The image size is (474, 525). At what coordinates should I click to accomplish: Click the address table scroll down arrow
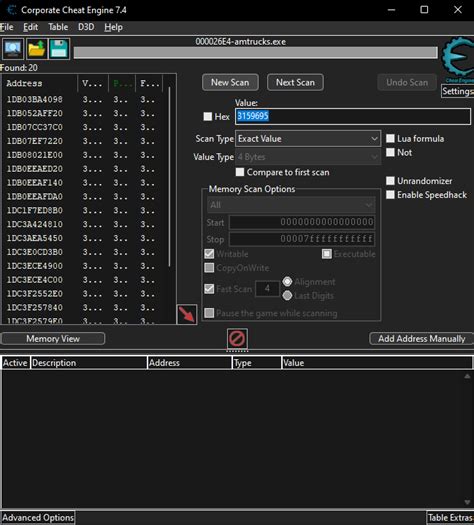[x=467, y=502]
